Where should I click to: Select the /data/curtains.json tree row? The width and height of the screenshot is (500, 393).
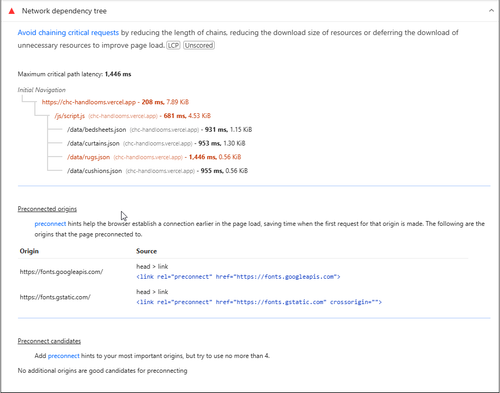[156, 143]
